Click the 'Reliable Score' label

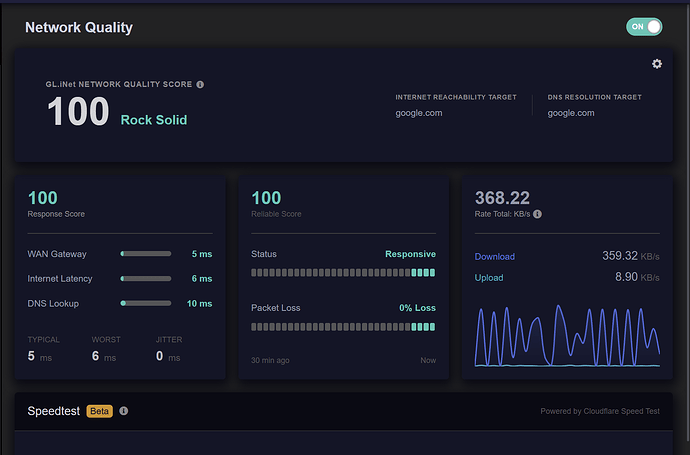tap(276, 214)
